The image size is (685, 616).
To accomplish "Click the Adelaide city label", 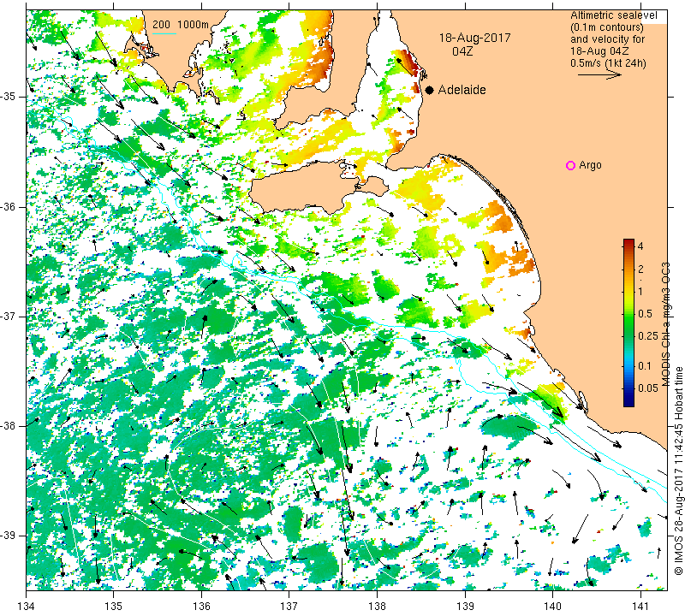I will click(x=462, y=90).
